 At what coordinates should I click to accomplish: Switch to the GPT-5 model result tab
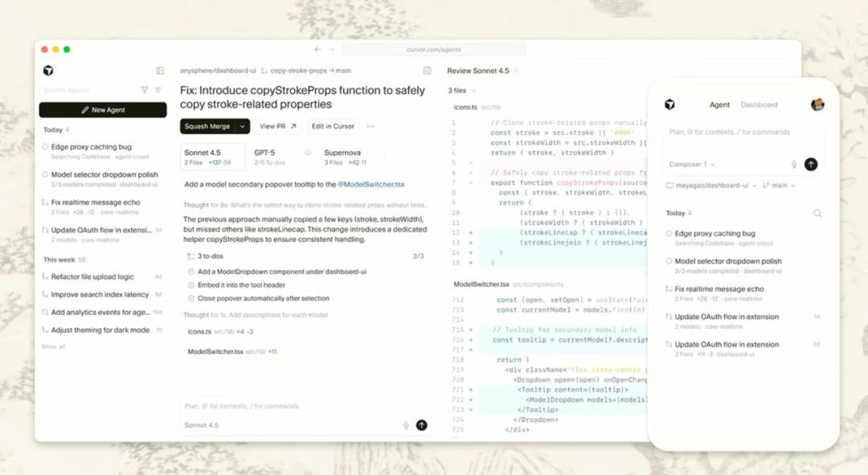point(282,157)
